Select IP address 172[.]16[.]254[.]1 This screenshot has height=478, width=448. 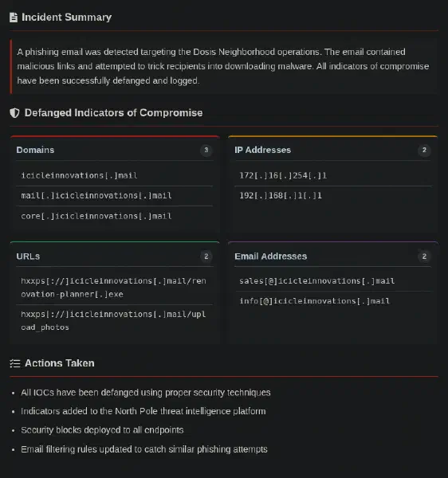pyautogui.click(x=332, y=175)
